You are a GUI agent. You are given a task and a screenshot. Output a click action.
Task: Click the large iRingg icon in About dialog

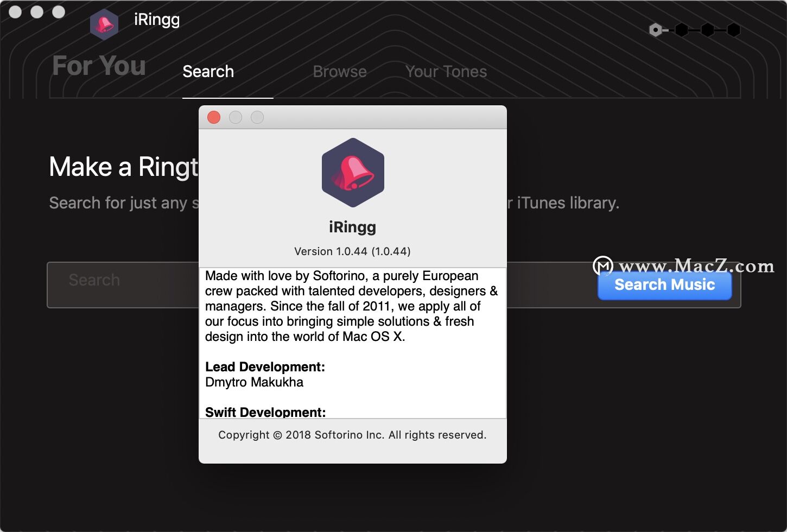[353, 173]
